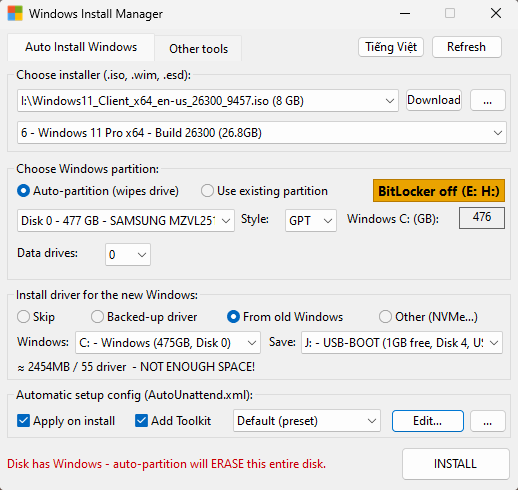Open the C: - Windows source dropdown
Viewport: 518px width, 490px height.
pos(168,342)
